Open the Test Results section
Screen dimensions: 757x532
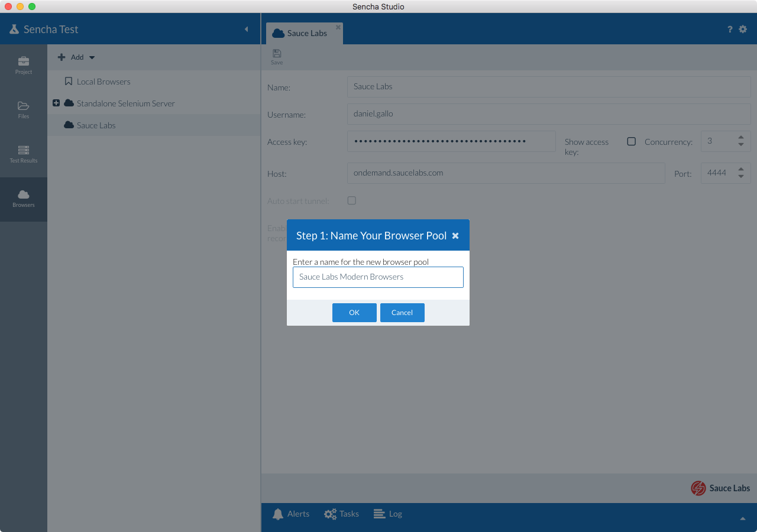coord(24,155)
